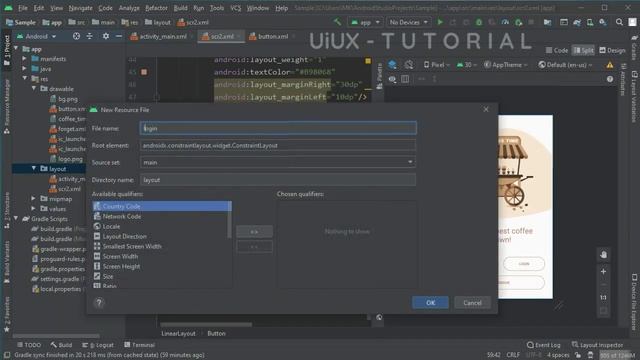640x360 pixels.
Task: Click the color swatch gutter icon on line 45
Action: click(x=144, y=72)
